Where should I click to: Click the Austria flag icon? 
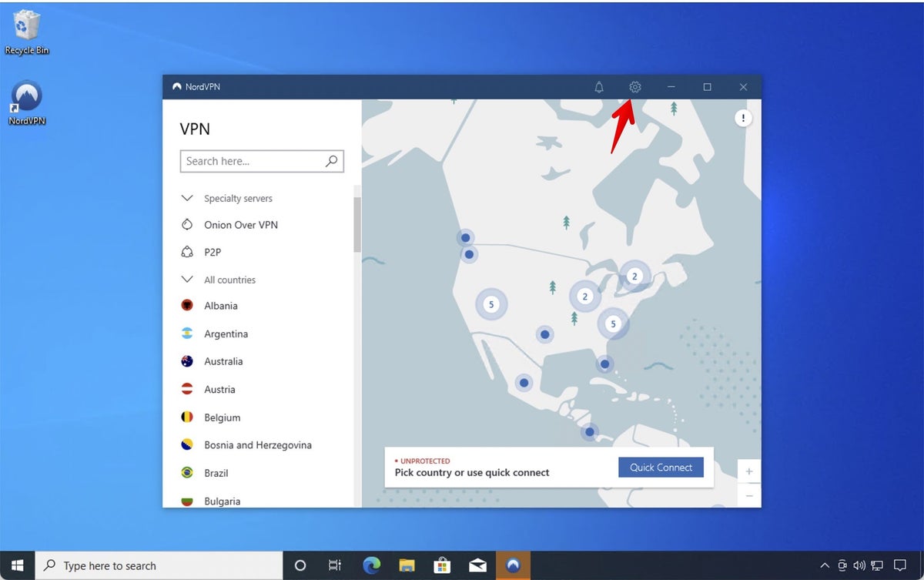(x=186, y=389)
